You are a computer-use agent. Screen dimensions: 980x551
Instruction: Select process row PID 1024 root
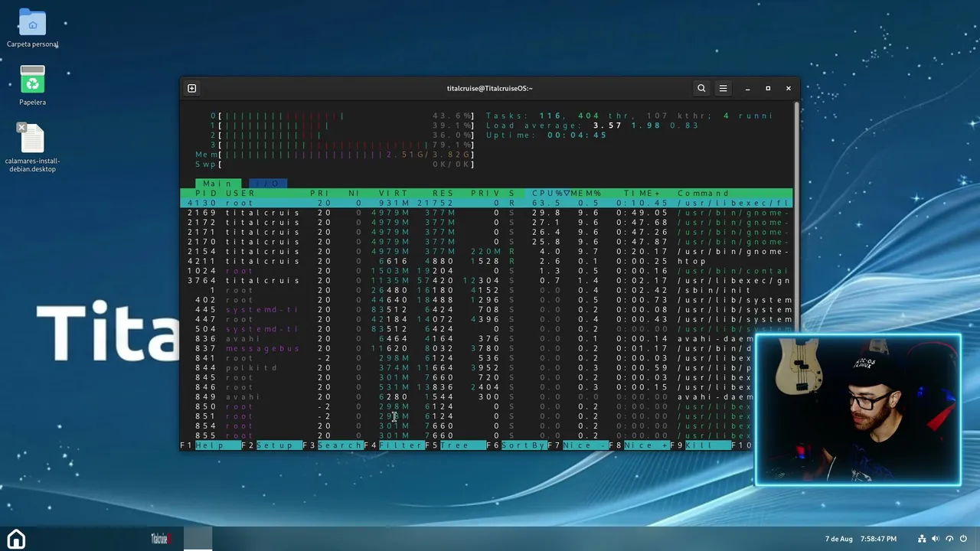pos(487,271)
